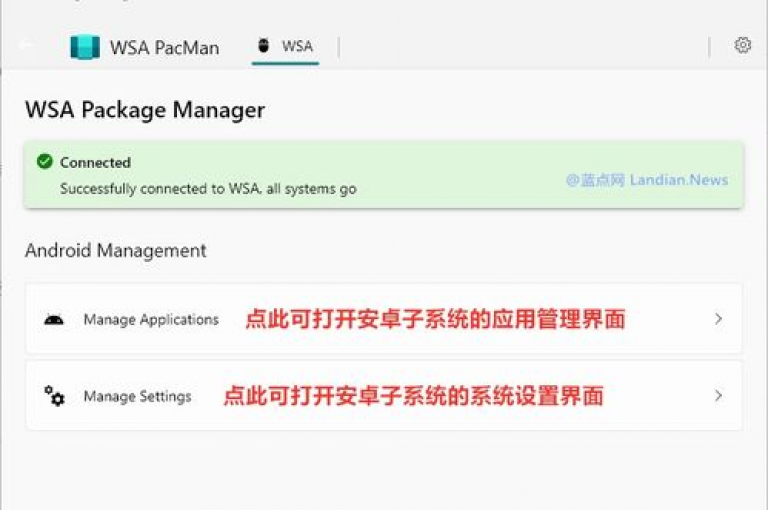This screenshot has width=768, height=510.
Task: Expand the Manage Settings chevron arrow
Action: click(718, 395)
